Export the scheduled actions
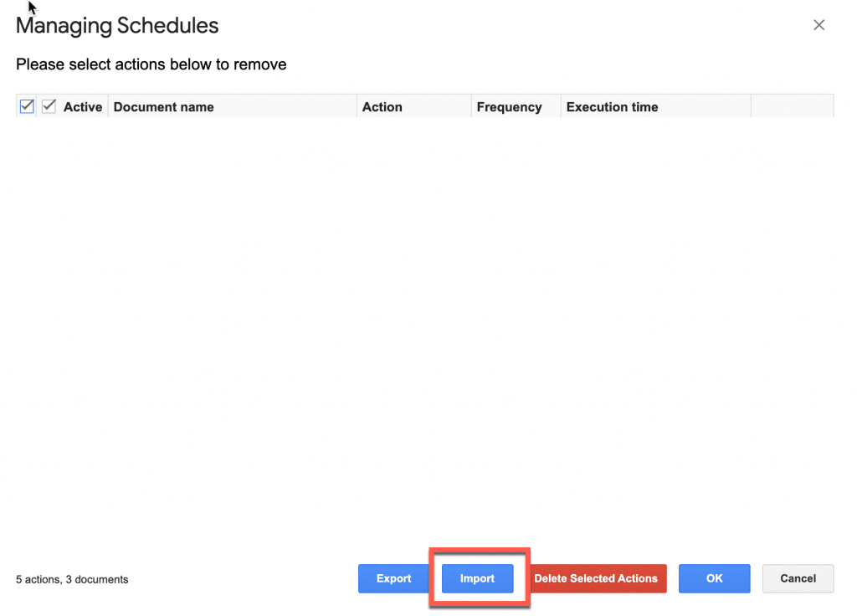This screenshot has height=616, width=857. pos(393,578)
